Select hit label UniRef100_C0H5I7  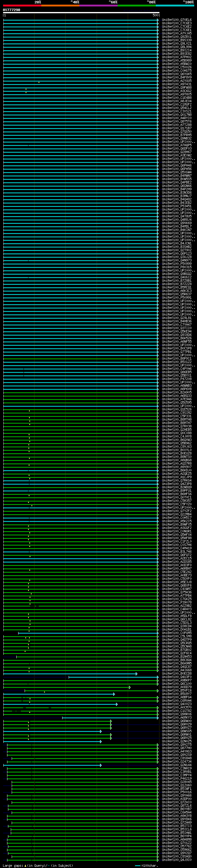(177, 518)
